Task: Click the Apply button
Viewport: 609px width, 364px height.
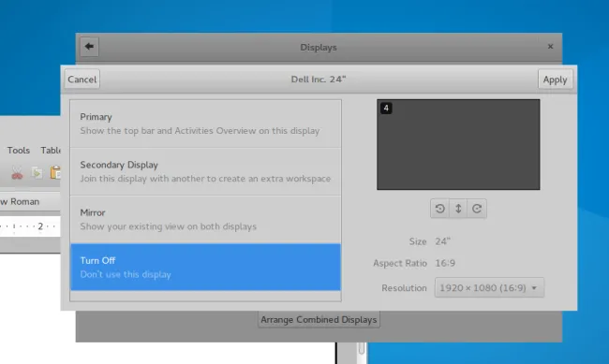Action: click(555, 80)
